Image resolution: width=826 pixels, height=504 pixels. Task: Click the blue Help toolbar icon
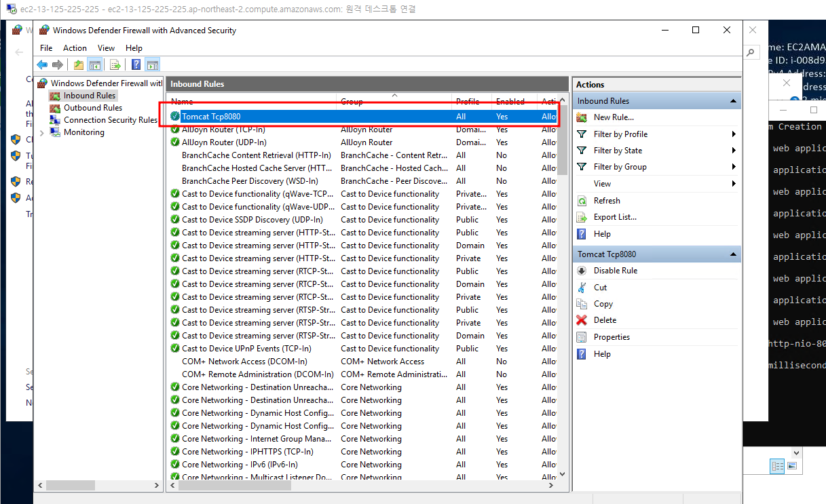click(x=136, y=64)
